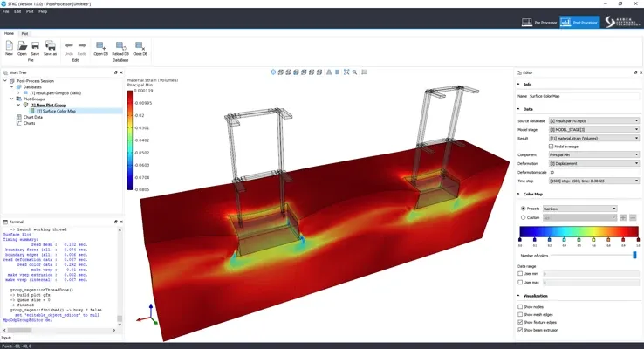Click the Redo arrow icon

click(x=82, y=45)
